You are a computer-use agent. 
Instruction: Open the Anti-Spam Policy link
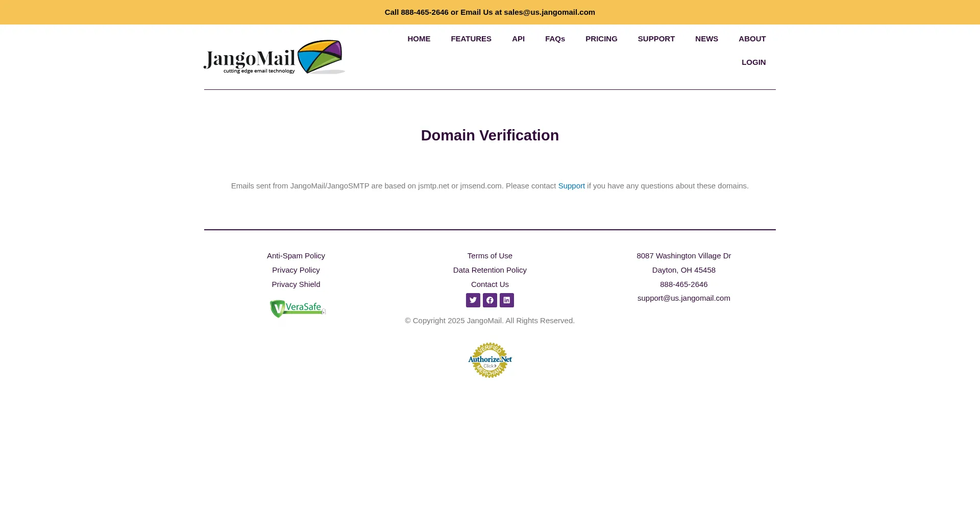click(296, 256)
